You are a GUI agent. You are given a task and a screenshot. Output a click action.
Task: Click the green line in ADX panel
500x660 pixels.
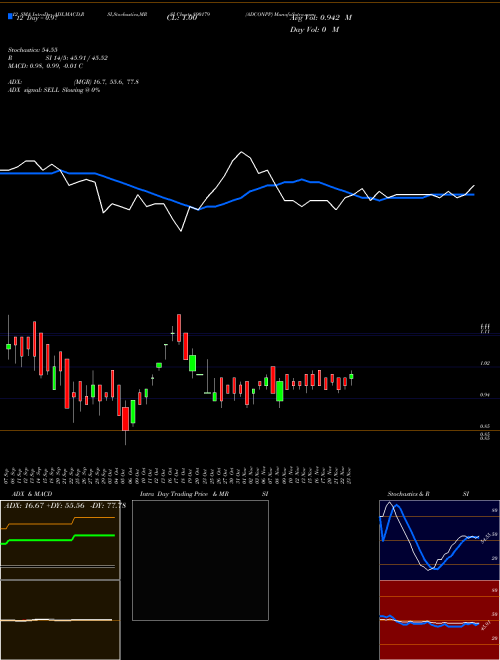(x=42, y=540)
